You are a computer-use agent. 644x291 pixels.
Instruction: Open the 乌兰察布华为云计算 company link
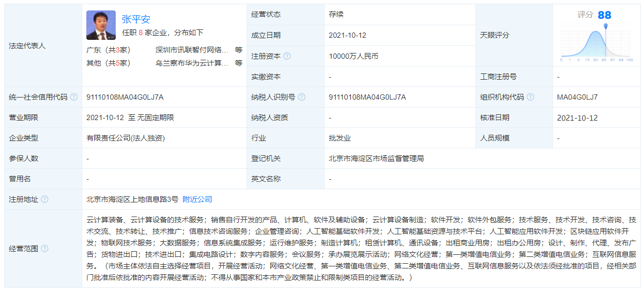pyautogui.click(x=192, y=63)
